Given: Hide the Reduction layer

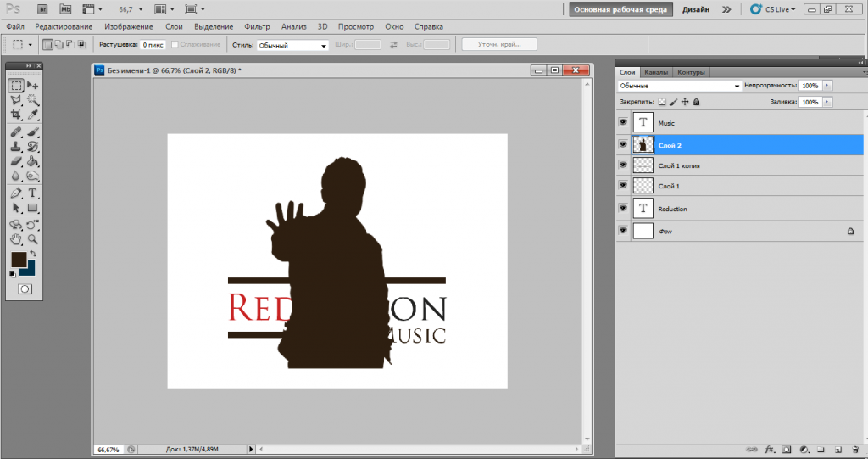Looking at the screenshot, I should pyautogui.click(x=623, y=209).
